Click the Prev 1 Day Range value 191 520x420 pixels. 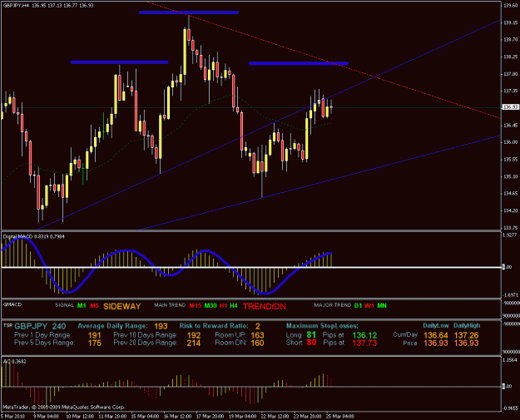[x=95, y=335]
